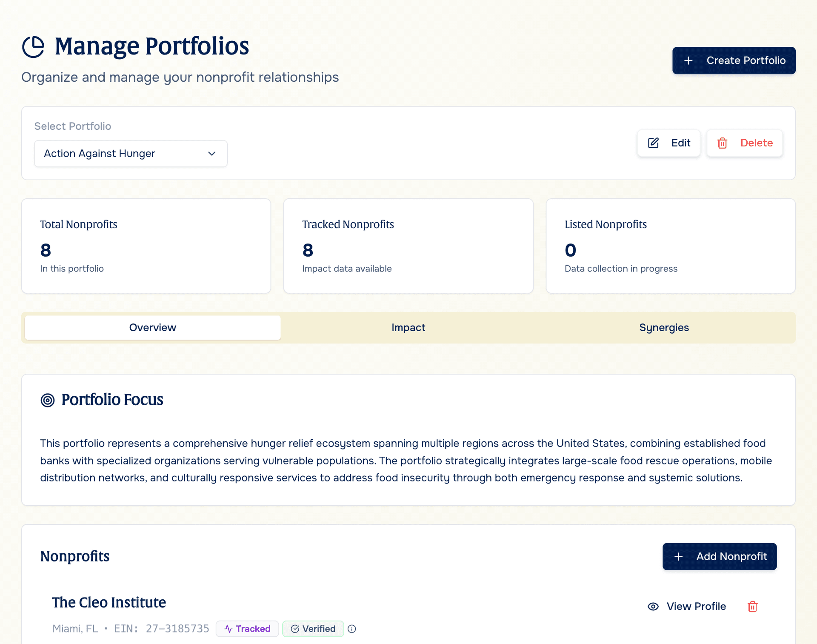Image resolution: width=817 pixels, height=644 pixels.
Task: Toggle the Verified badge for The Cleo Institute
Action: click(x=313, y=629)
